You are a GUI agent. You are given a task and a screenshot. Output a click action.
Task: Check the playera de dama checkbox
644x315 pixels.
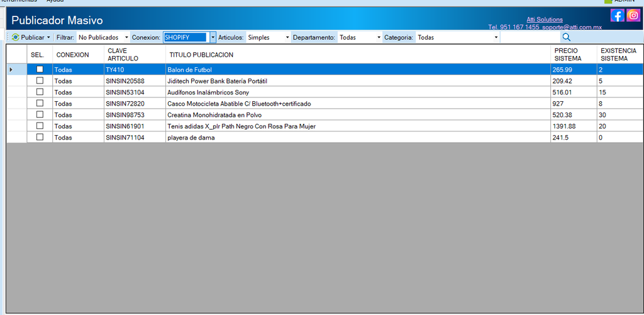[x=40, y=137]
